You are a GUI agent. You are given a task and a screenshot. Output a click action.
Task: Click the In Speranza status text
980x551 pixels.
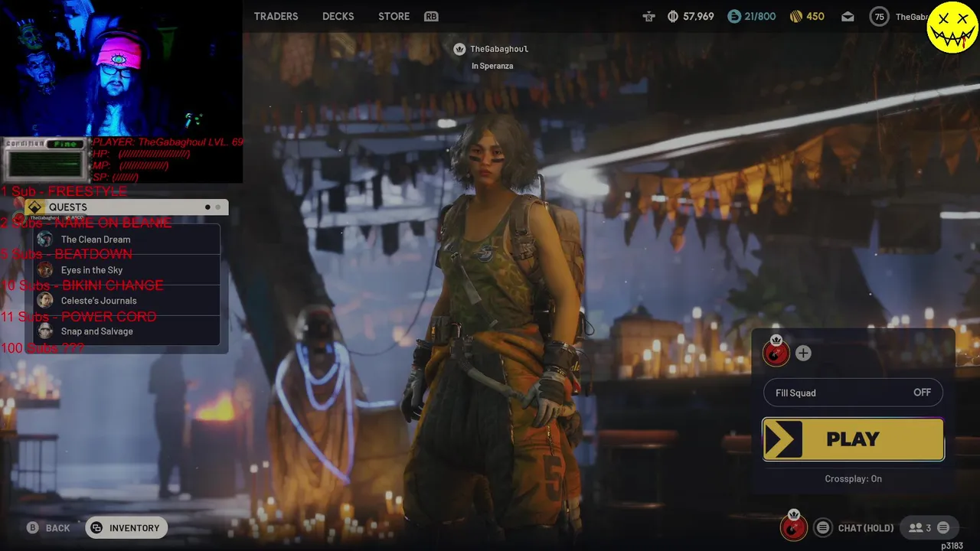pos(492,66)
